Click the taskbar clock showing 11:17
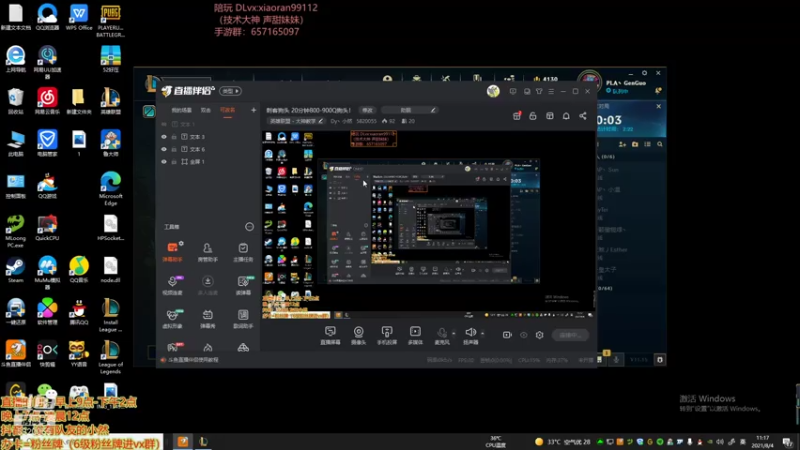Screen dimensions: 800x450 tap(762, 441)
